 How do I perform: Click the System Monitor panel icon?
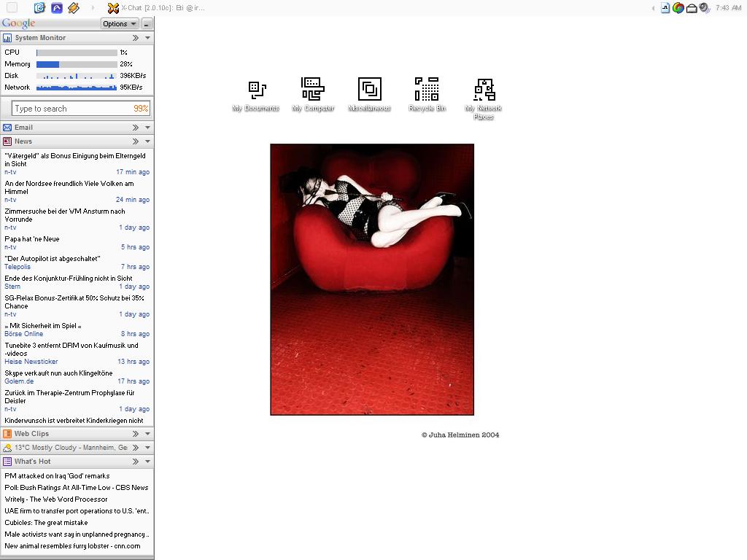pyautogui.click(x=7, y=38)
